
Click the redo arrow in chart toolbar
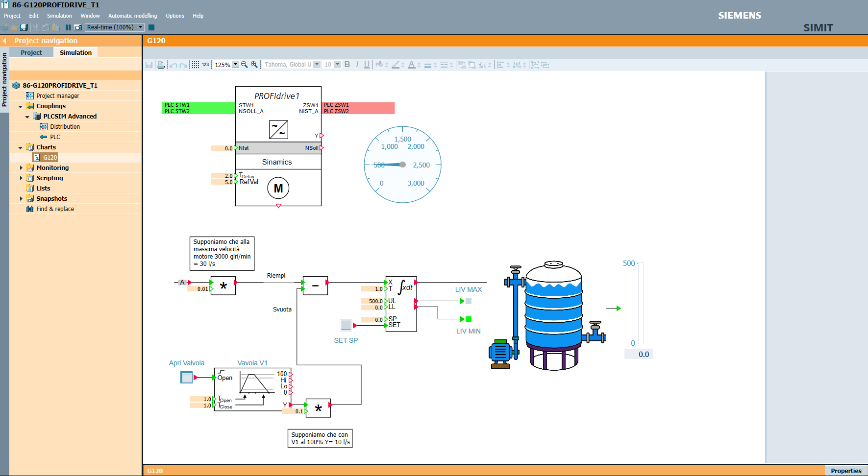[x=183, y=65]
